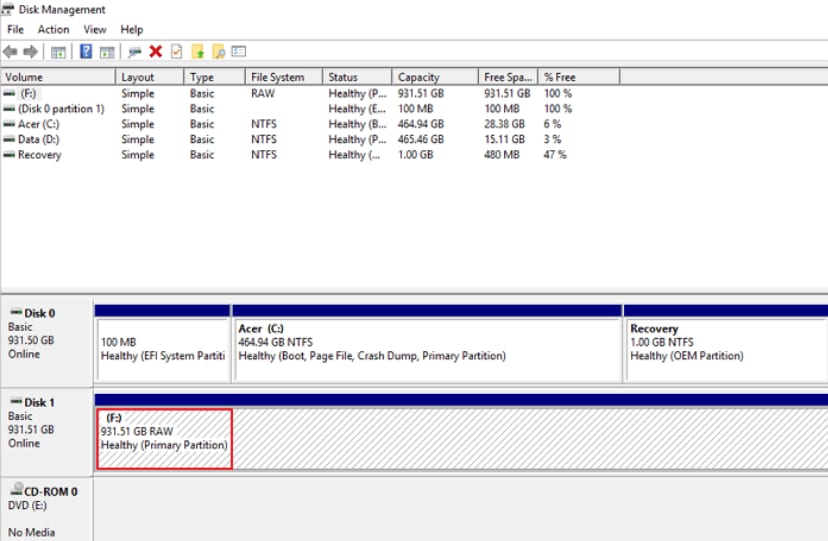Select the Disk 0 label panel
The image size is (828, 541).
(x=47, y=343)
